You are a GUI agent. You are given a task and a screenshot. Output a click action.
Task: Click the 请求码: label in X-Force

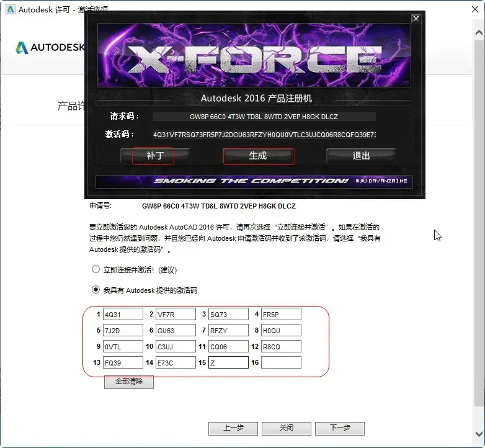pyautogui.click(x=124, y=116)
